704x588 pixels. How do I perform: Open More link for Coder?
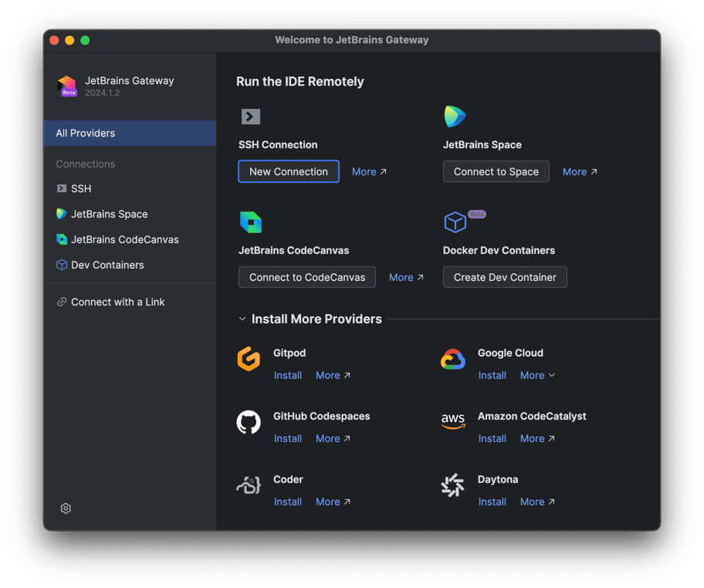coord(333,502)
